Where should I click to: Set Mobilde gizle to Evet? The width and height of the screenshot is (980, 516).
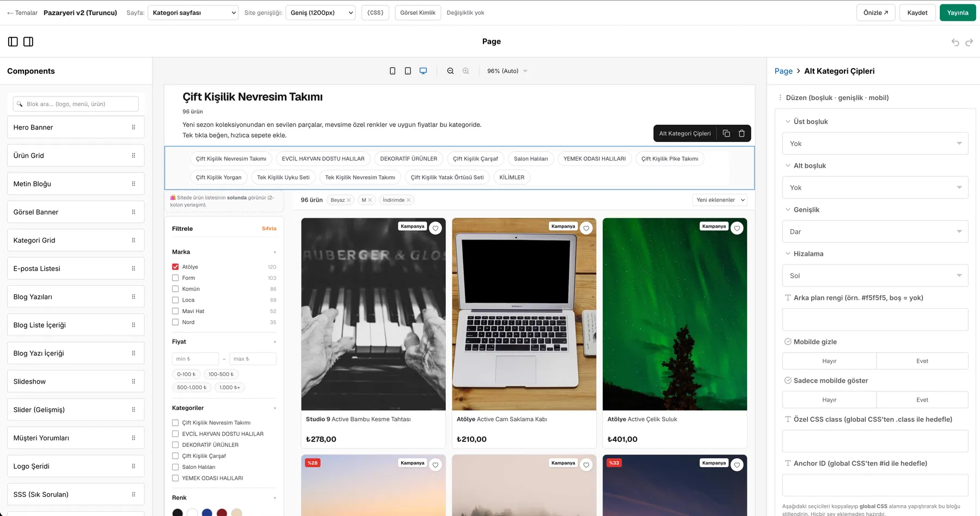point(922,361)
